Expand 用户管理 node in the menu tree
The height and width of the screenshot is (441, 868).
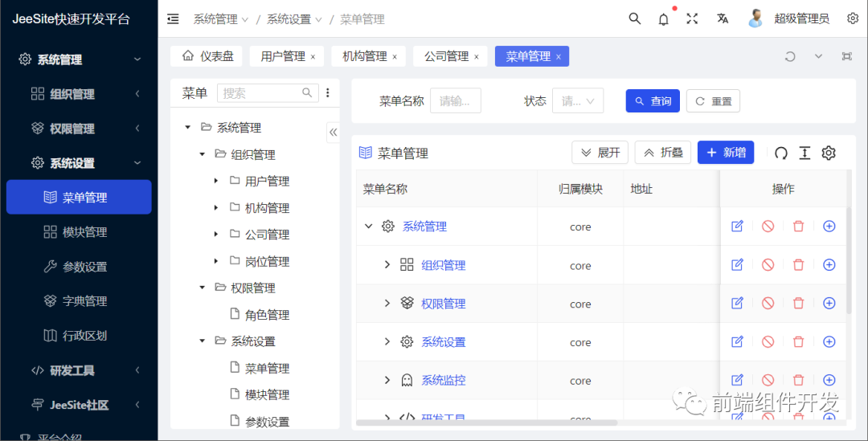click(x=216, y=181)
